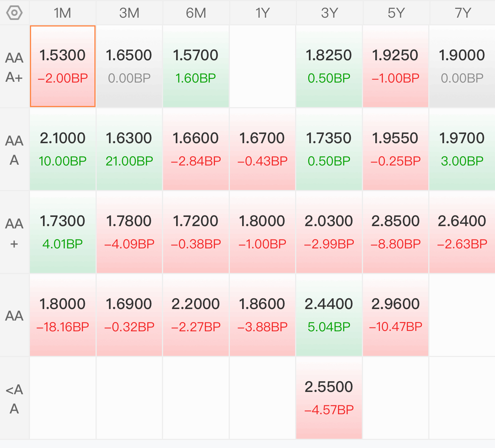Click the AAA+ row label
The width and height of the screenshot is (495, 448).
point(15,67)
